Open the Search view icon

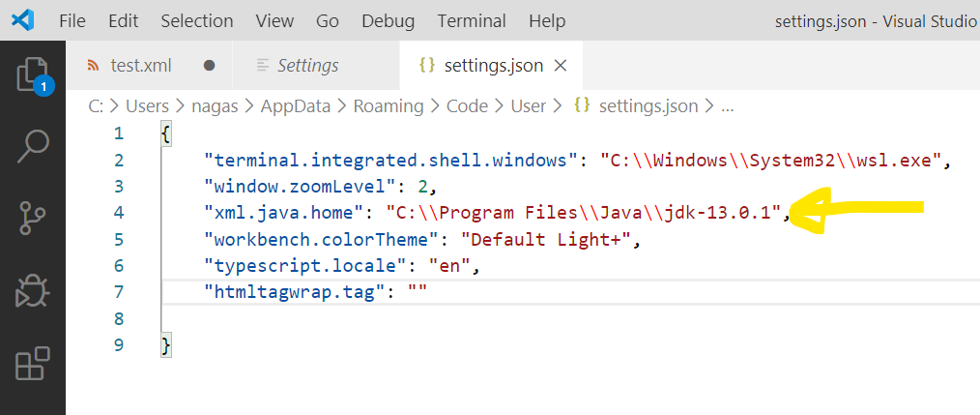pyautogui.click(x=33, y=146)
